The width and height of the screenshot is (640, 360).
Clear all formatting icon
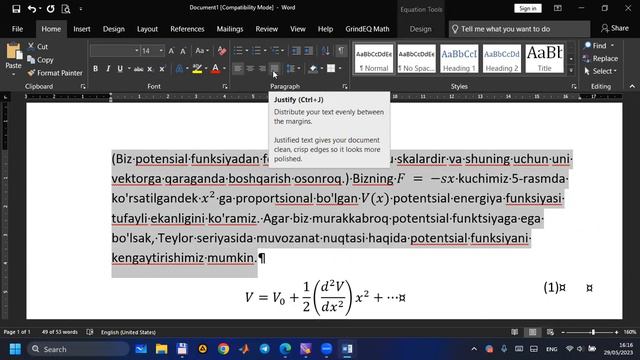coord(222,51)
